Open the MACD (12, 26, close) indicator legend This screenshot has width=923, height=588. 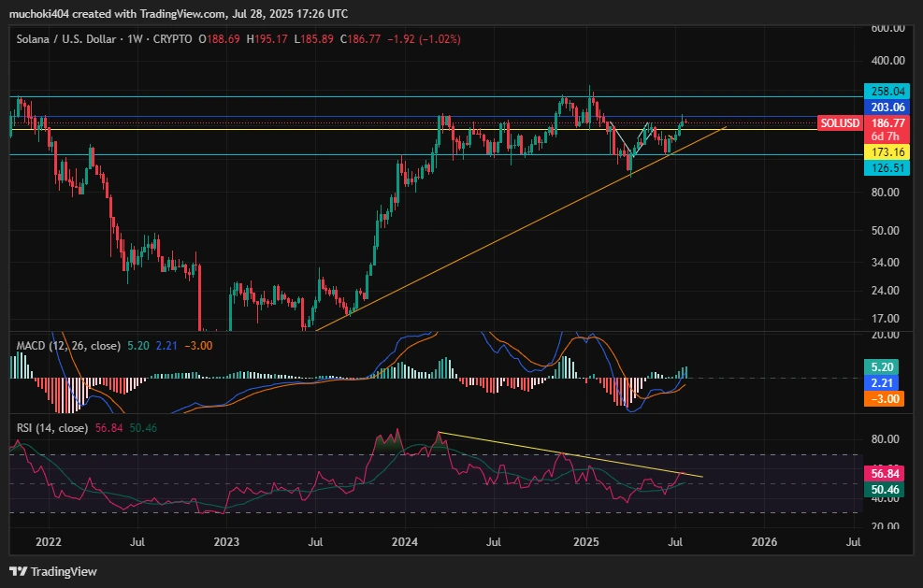click(x=68, y=346)
